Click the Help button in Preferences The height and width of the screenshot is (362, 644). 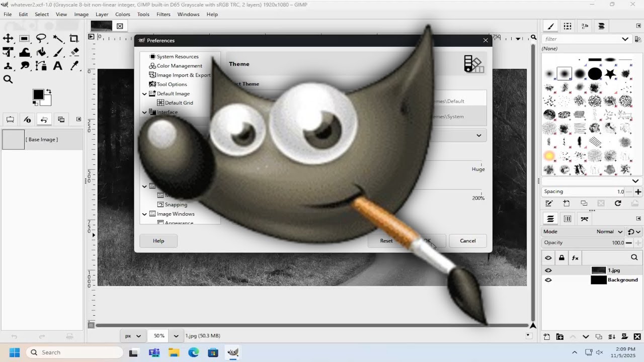pos(158,241)
